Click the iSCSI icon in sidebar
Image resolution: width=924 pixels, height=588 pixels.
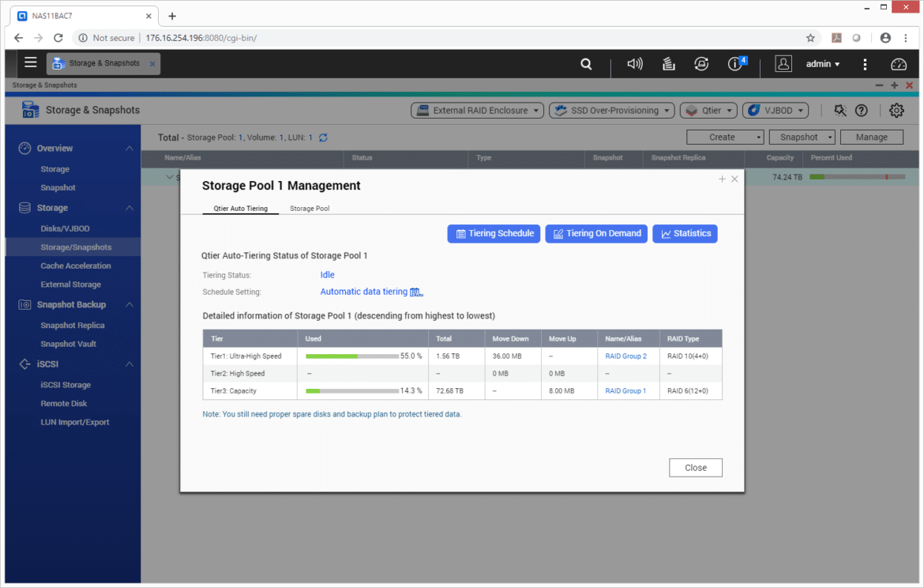24,364
